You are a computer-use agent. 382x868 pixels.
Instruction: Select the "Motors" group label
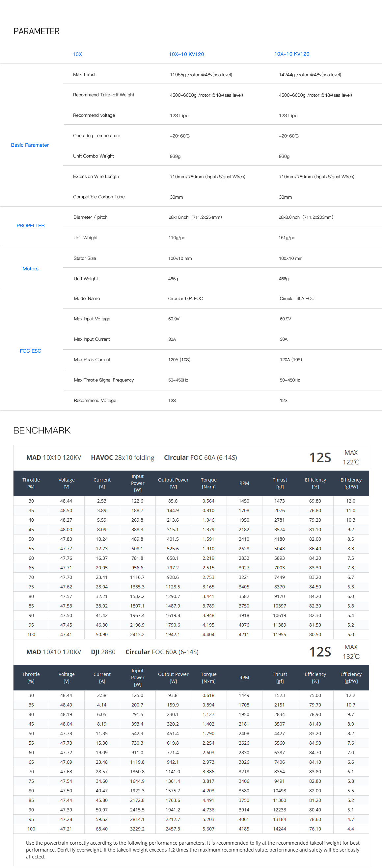[30, 268]
